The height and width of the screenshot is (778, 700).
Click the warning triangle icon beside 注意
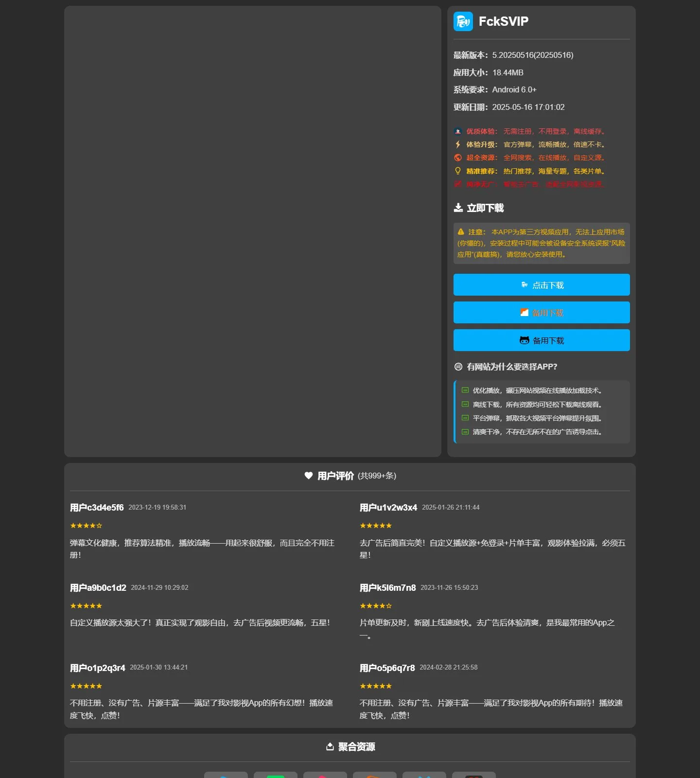(461, 232)
